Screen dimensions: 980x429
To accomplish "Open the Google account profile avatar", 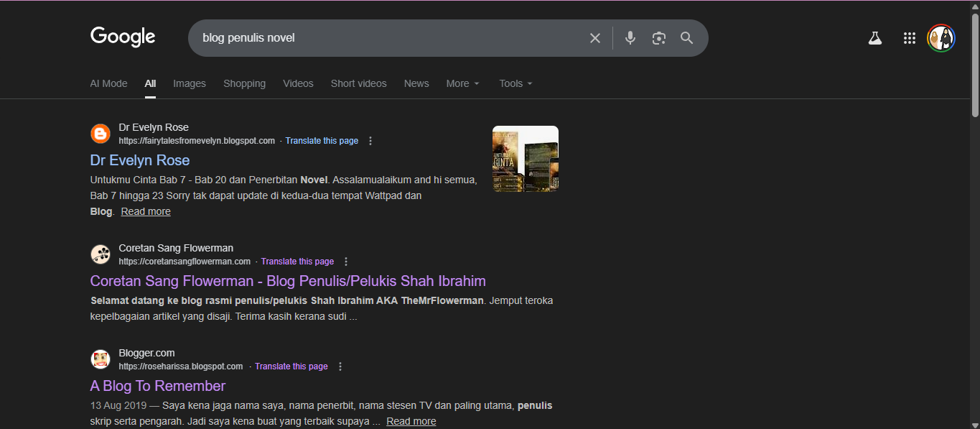I will click(941, 38).
